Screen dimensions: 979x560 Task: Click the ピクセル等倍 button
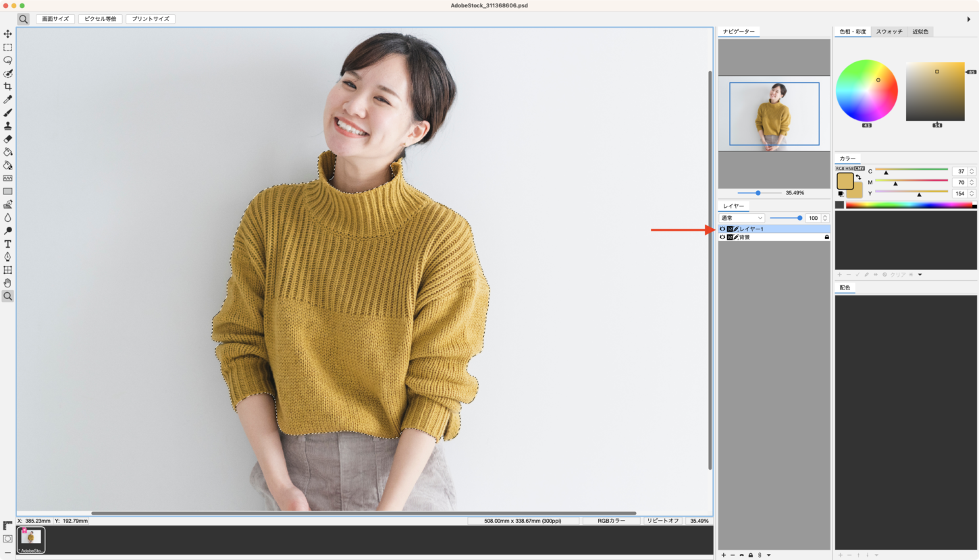(x=100, y=19)
